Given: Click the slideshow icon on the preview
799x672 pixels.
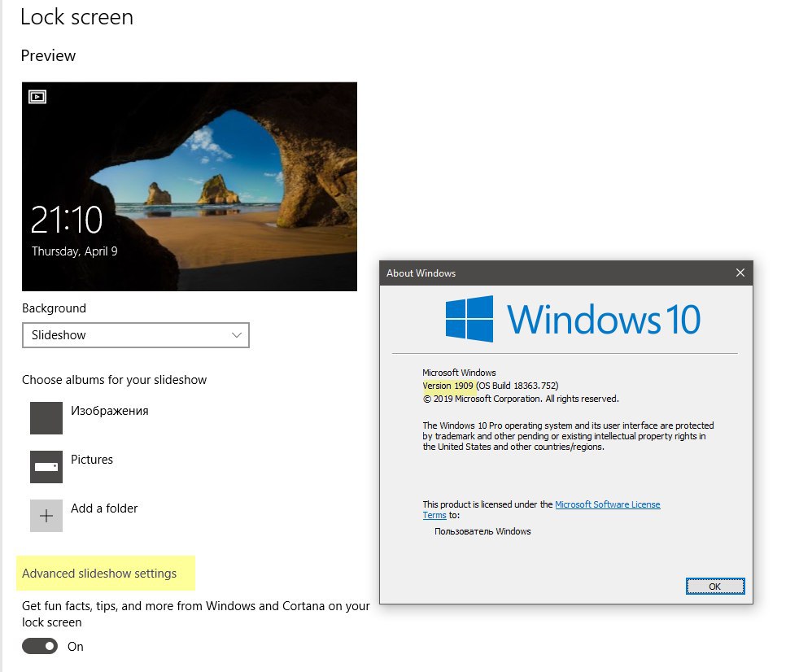Looking at the screenshot, I should click(37, 97).
